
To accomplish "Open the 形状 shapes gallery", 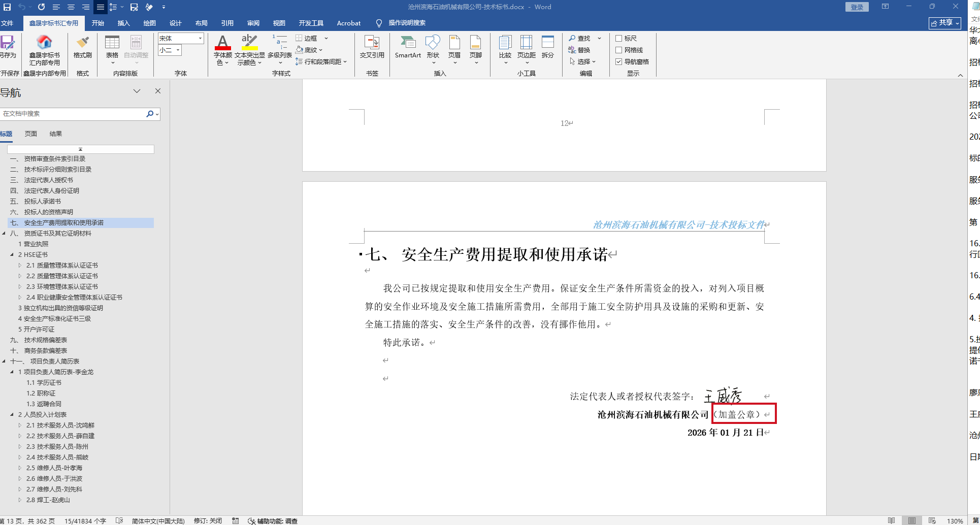I will [433, 50].
